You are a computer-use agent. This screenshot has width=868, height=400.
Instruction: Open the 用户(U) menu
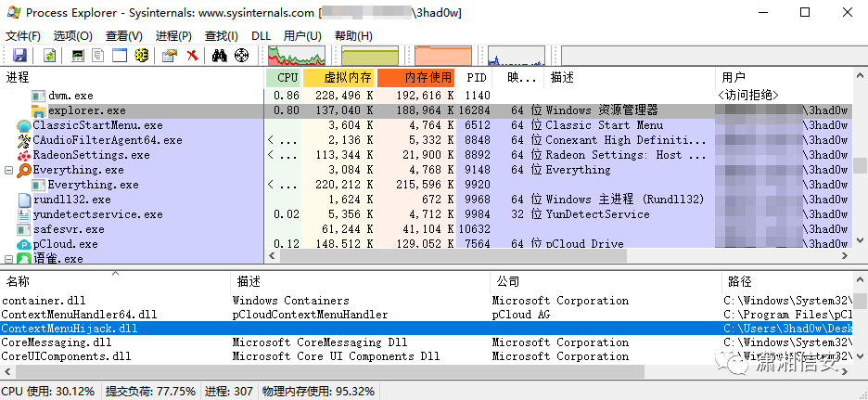[302, 36]
